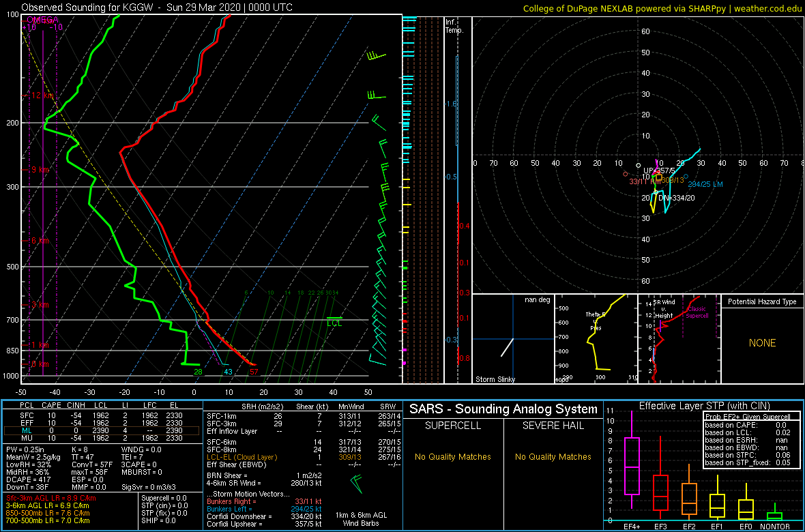Click the Prob EF2+ Given Supercell heading

point(748,416)
